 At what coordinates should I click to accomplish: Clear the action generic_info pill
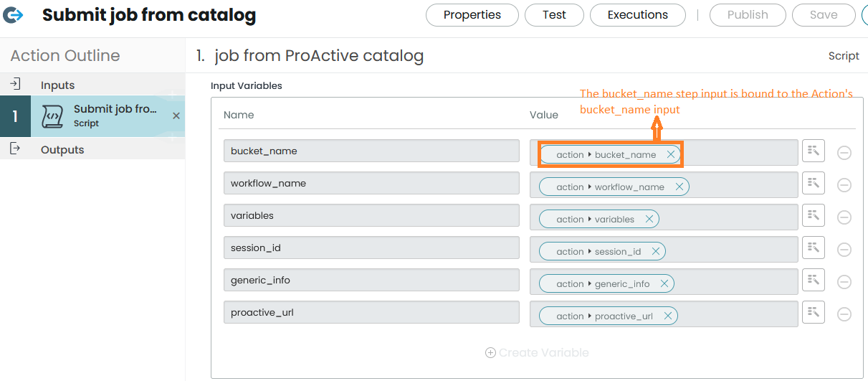664,283
